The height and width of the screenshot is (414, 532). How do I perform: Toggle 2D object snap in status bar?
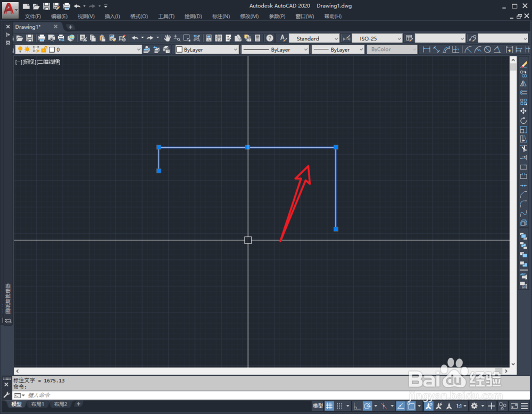pos(411,406)
